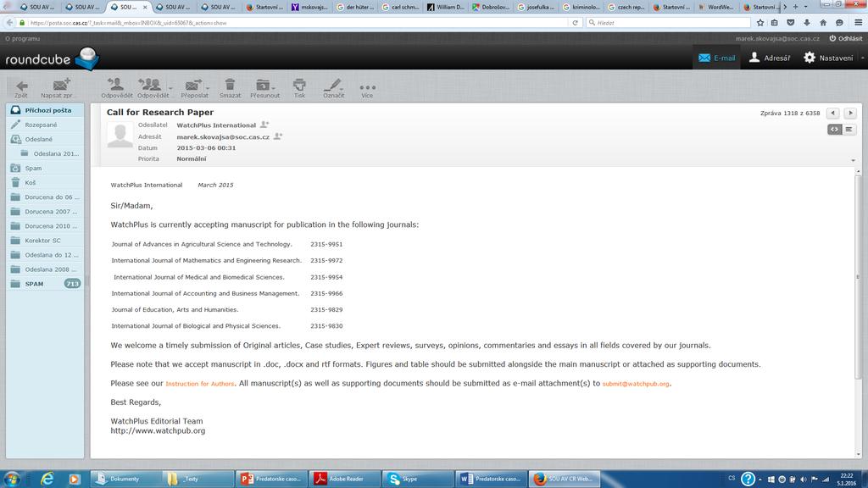
Task: Log out with Odhlásit
Action: (845, 39)
